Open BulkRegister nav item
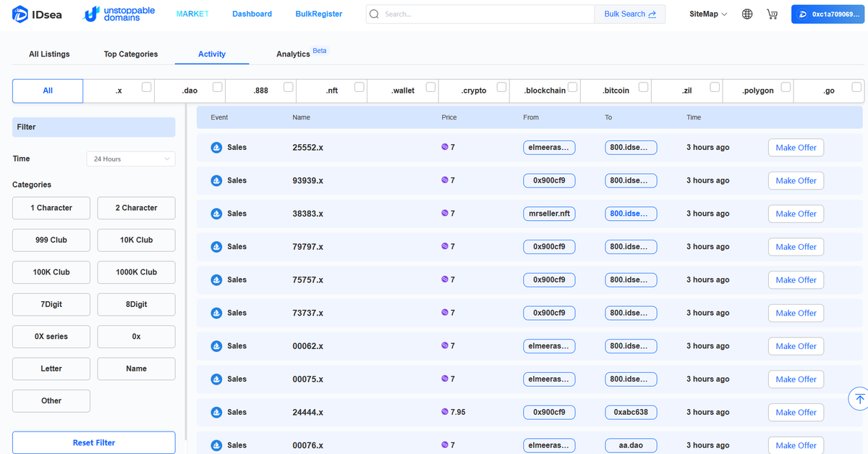Viewport: 868px width, 454px height. (x=319, y=14)
